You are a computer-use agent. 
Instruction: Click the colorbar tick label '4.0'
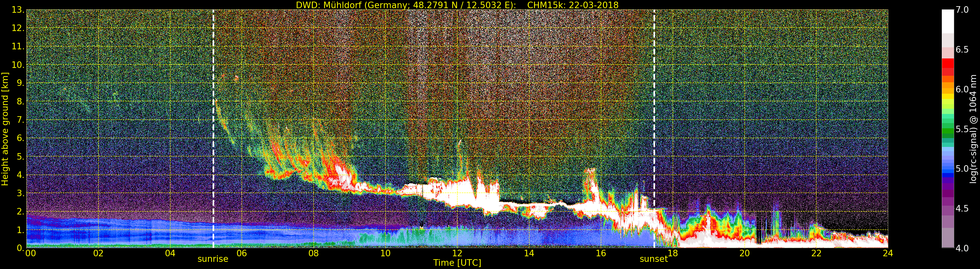[x=962, y=248]
